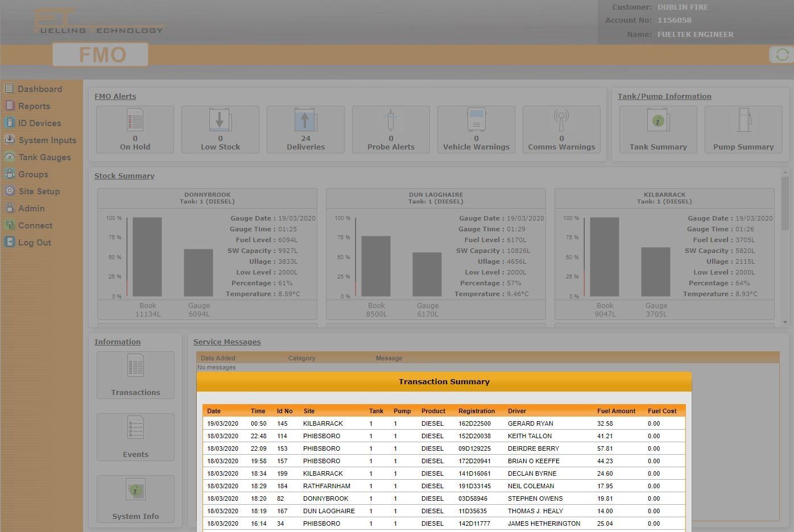The height and width of the screenshot is (532, 794).
Task: Click the Date Added column header
Action: point(218,358)
